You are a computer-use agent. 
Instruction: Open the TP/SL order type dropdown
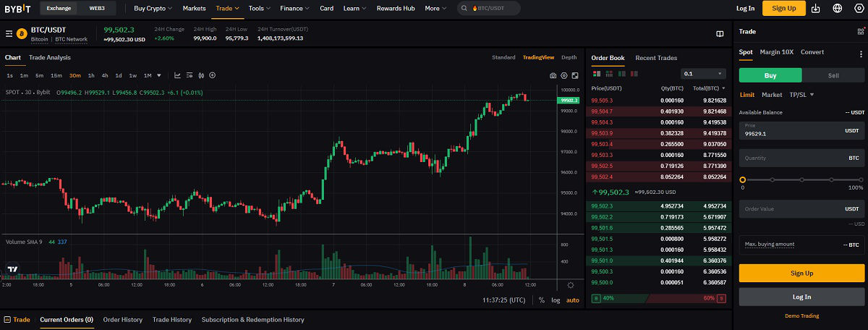801,95
